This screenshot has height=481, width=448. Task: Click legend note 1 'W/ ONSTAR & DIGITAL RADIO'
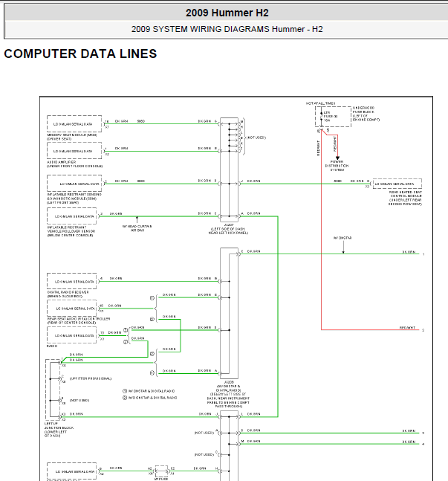point(149,391)
